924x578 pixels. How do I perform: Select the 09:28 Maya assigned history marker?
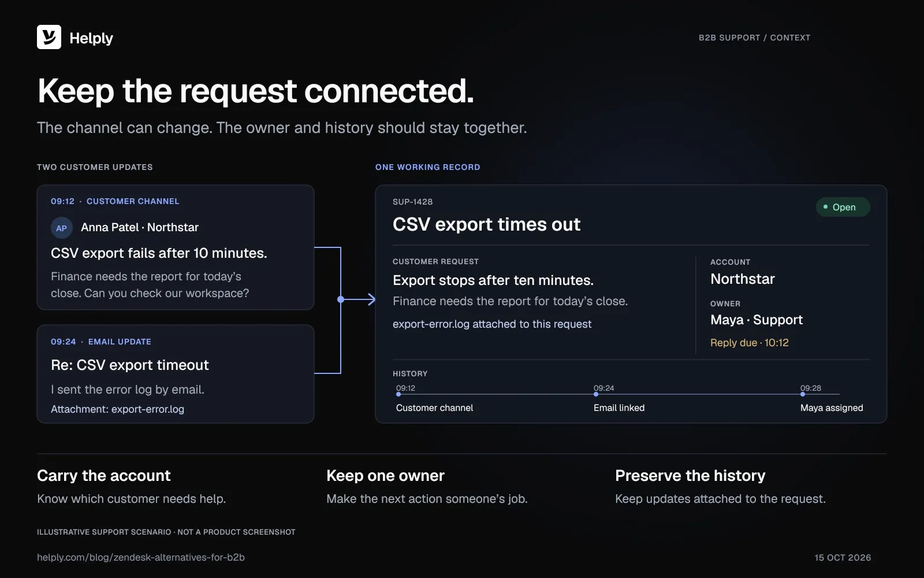click(803, 394)
